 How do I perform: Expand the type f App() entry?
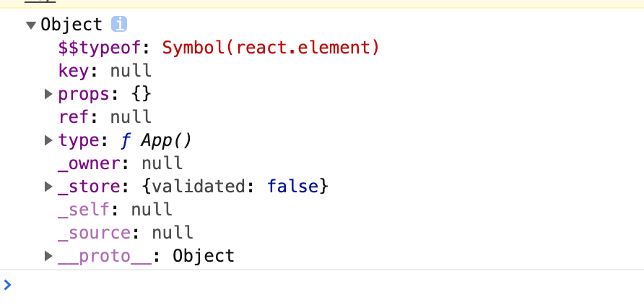[48, 140]
